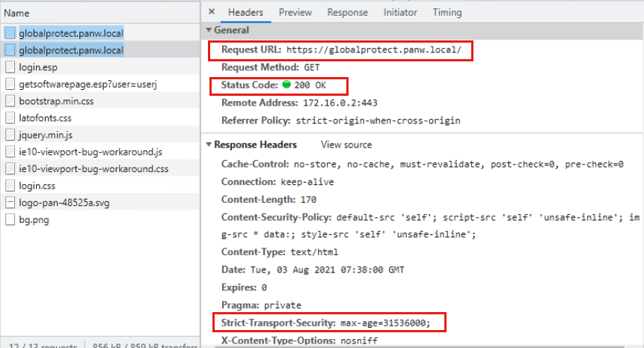This screenshot has height=348, width=644.
Task: Open the Response tab
Action: click(x=347, y=13)
